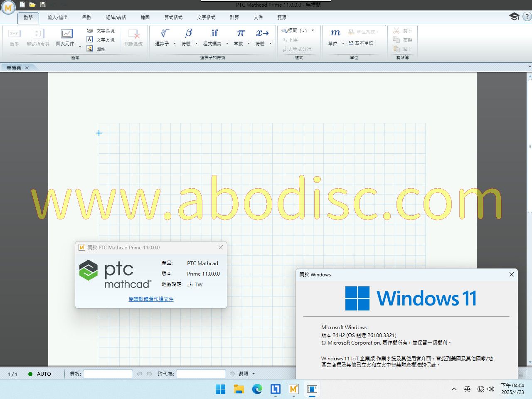Expand the 程式編寫 dropdown arrow

click(x=227, y=44)
